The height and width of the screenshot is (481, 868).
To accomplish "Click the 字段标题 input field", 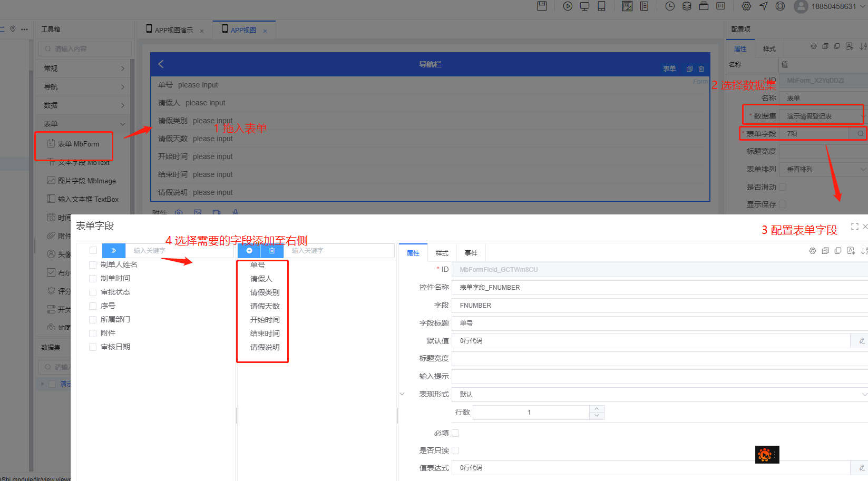I will point(659,323).
